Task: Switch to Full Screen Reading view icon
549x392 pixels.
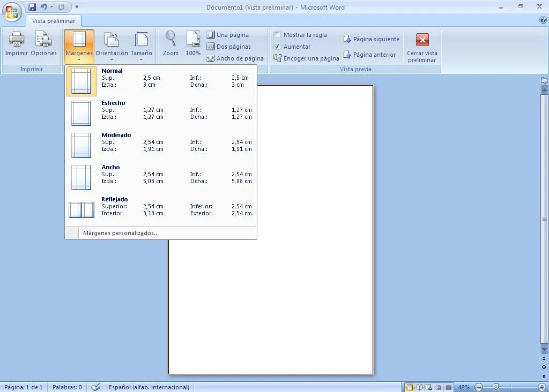Action: [x=419, y=387]
